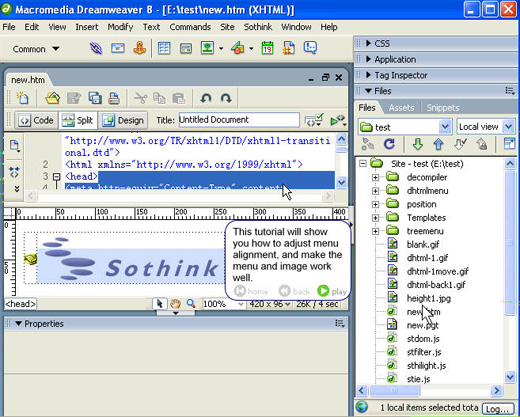Screen dimensions: 520x417
Task: Open the File menu
Action: click(x=9, y=27)
